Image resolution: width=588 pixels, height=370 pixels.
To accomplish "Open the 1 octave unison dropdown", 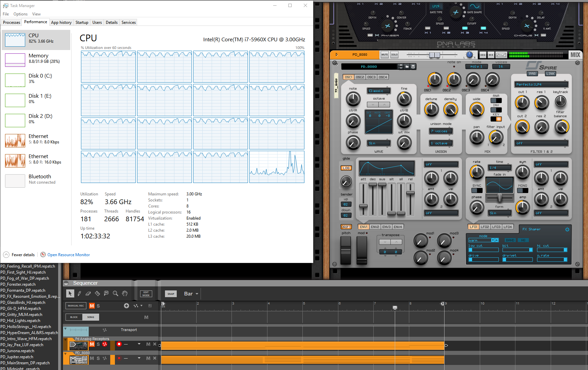I will (x=441, y=143).
